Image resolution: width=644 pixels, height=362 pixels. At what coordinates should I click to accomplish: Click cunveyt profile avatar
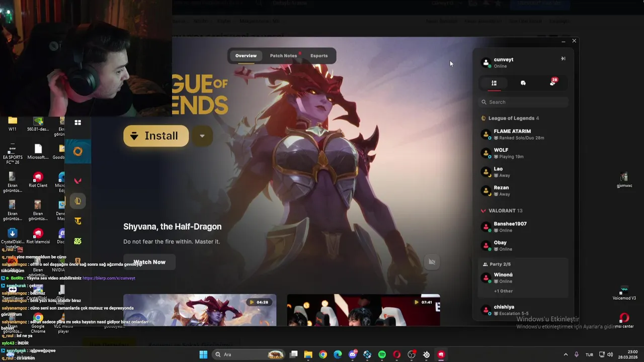tap(486, 62)
